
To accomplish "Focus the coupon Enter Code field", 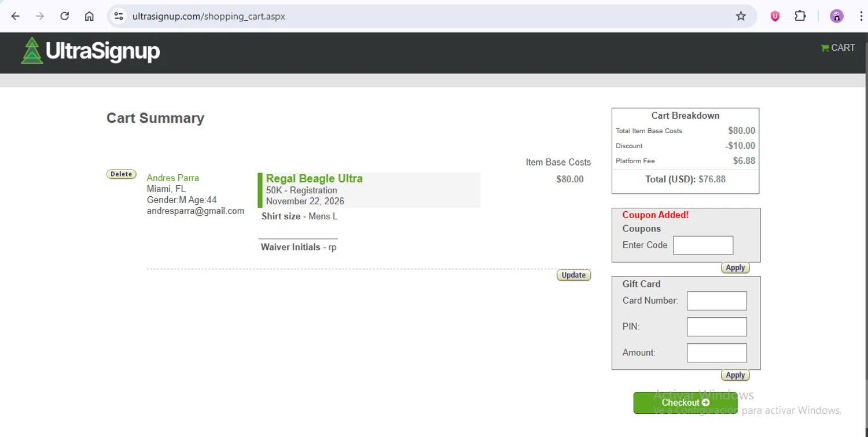I will [703, 245].
